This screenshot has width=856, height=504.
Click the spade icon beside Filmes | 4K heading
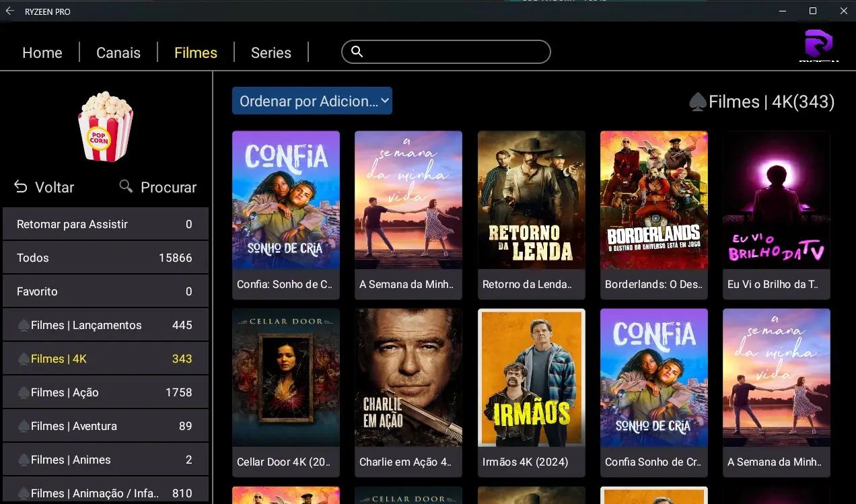click(x=697, y=102)
